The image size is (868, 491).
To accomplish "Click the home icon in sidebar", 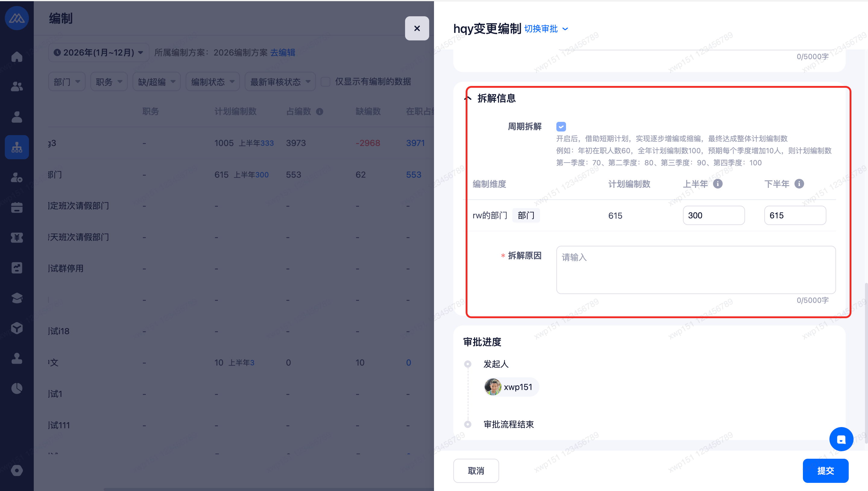I will (17, 57).
